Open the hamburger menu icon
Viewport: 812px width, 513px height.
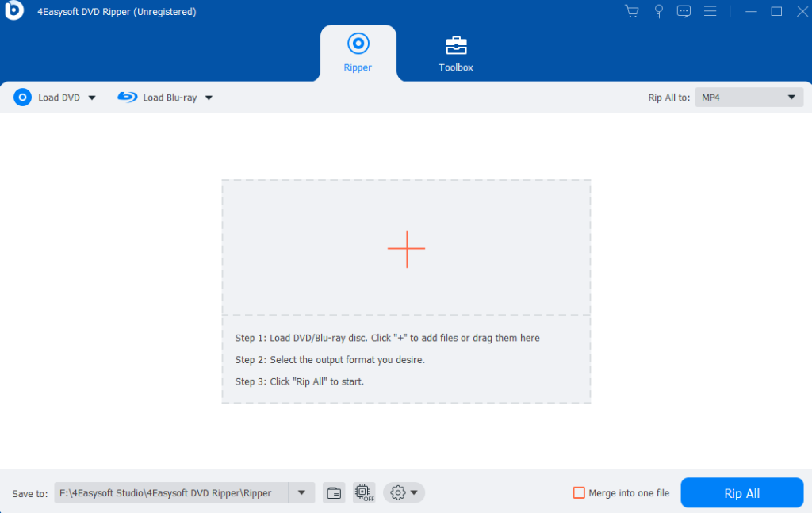click(x=710, y=11)
